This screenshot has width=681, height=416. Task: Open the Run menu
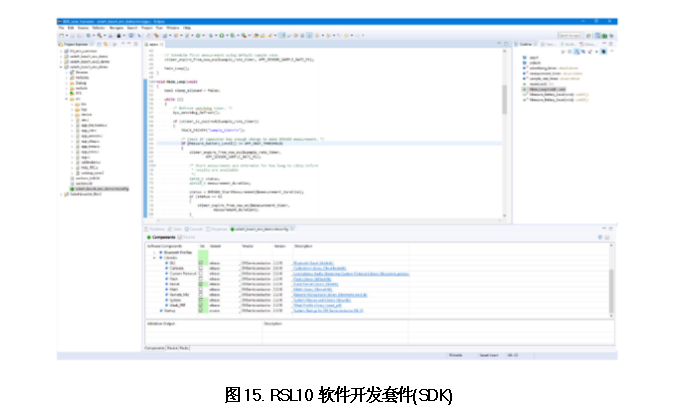[159, 28]
